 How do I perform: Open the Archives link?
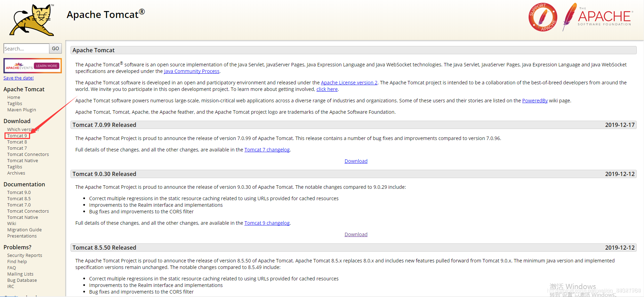(16, 173)
